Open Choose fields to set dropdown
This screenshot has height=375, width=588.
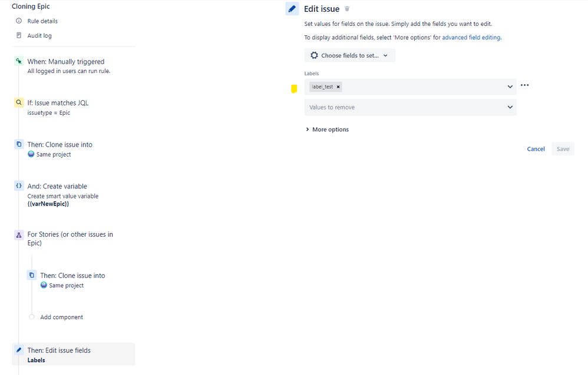coord(349,55)
